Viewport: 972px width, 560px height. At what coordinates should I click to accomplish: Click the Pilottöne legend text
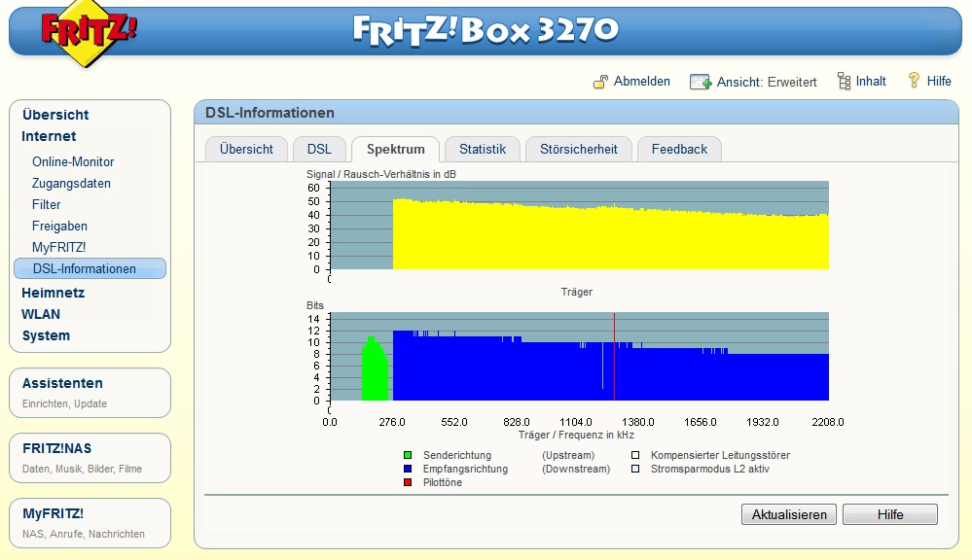(442, 482)
